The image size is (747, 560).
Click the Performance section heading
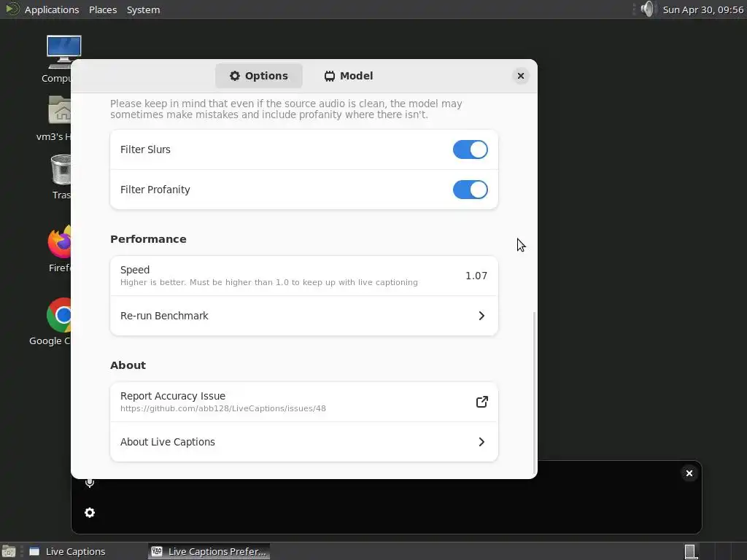(148, 239)
